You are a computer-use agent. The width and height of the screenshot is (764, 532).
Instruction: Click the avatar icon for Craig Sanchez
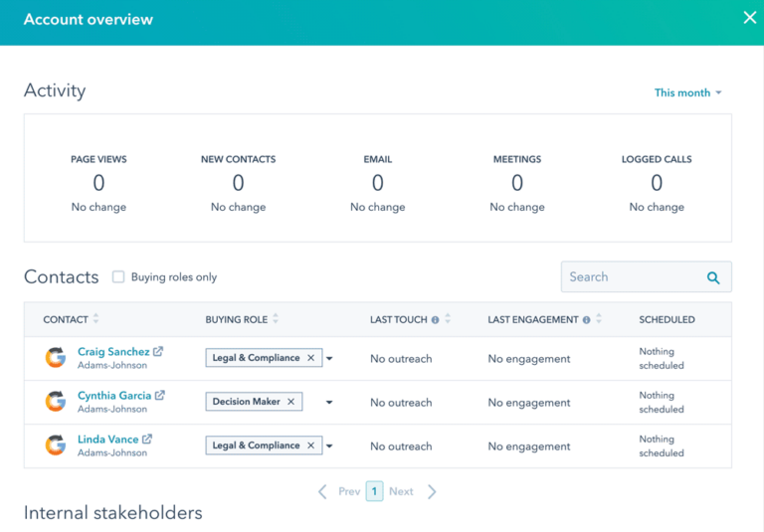(x=56, y=358)
